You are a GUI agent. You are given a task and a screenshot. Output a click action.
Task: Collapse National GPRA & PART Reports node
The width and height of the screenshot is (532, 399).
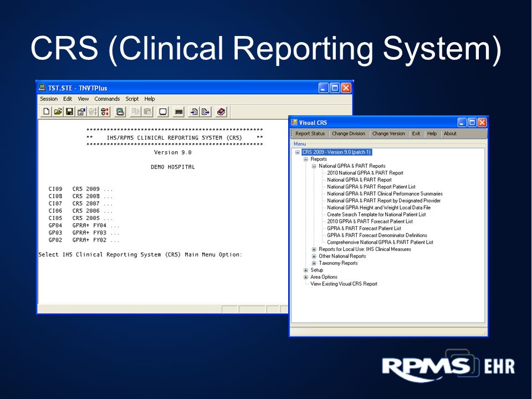[314, 166]
